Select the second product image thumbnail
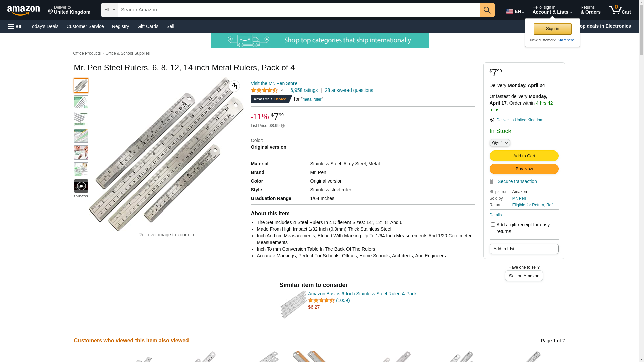 pyautogui.click(x=81, y=102)
